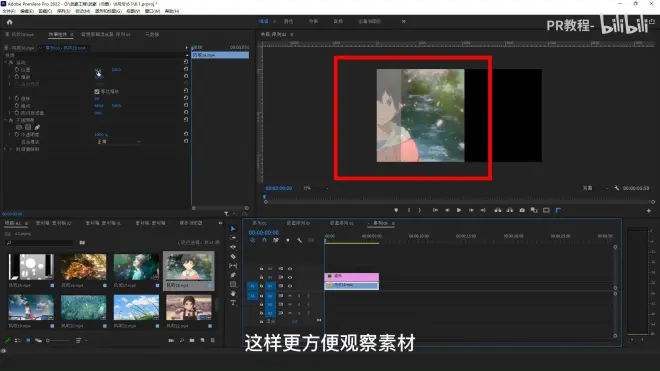Open workspace overflow chevron menu
The width and height of the screenshot is (660, 371).
(x=404, y=21)
